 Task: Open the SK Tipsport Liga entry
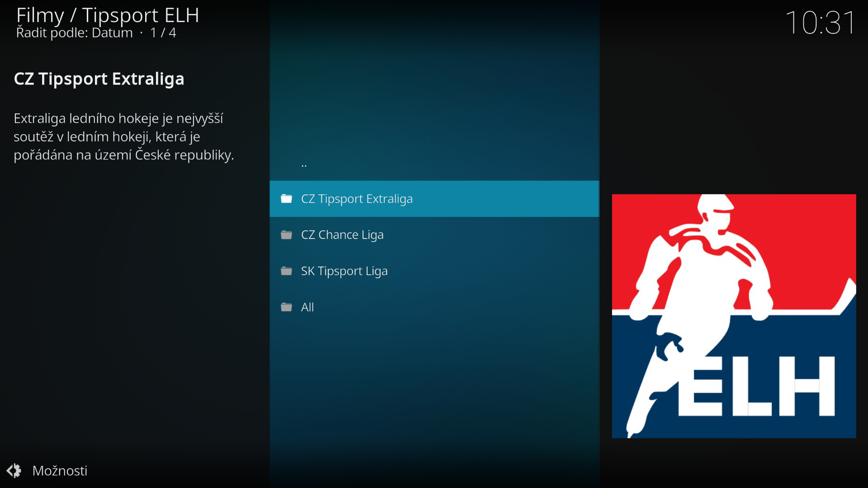tap(344, 271)
